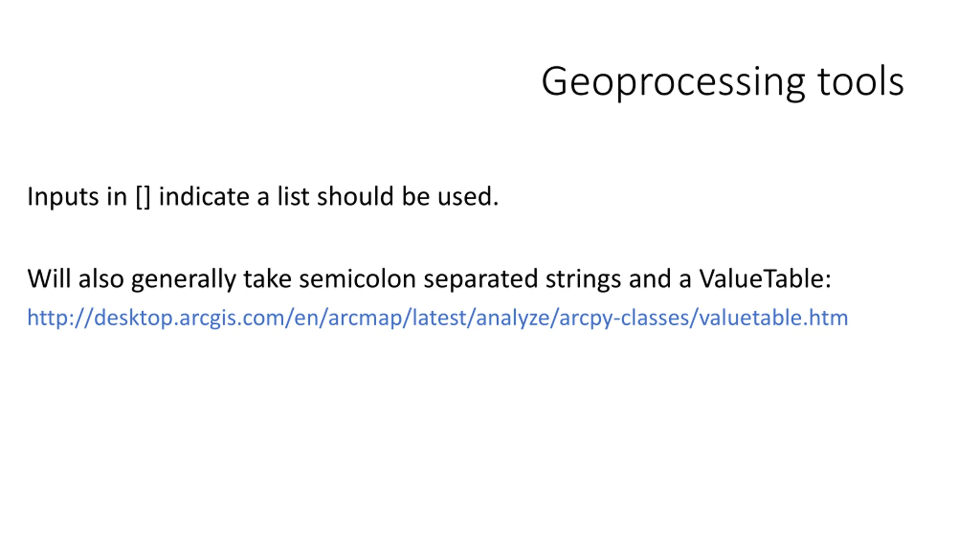
Task: Click the word "used." ending first sentence
Action: coord(468,196)
